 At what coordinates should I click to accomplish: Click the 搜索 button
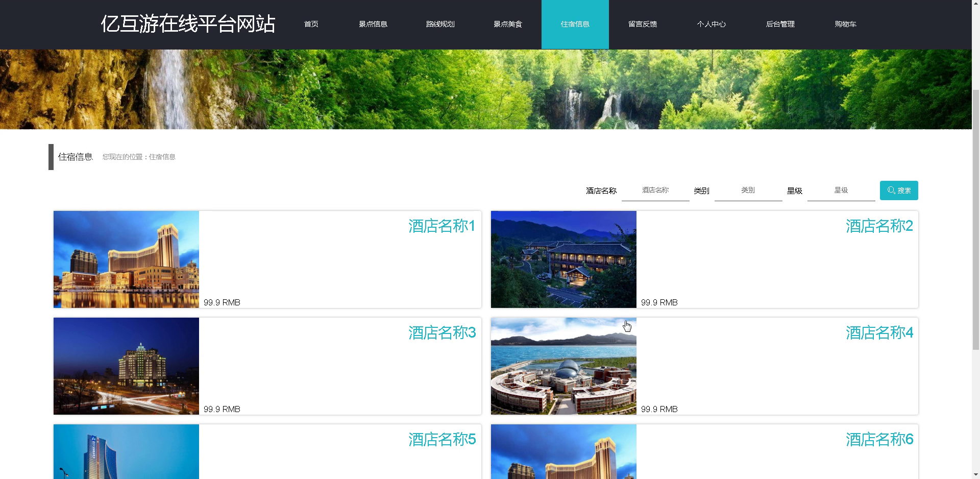tap(899, 190)
